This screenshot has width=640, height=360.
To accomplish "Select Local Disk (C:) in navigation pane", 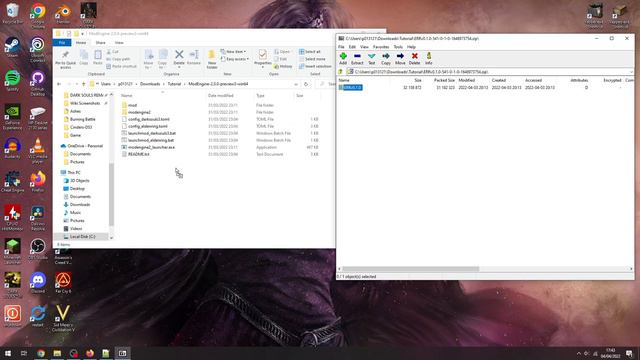I will [82, 237].
